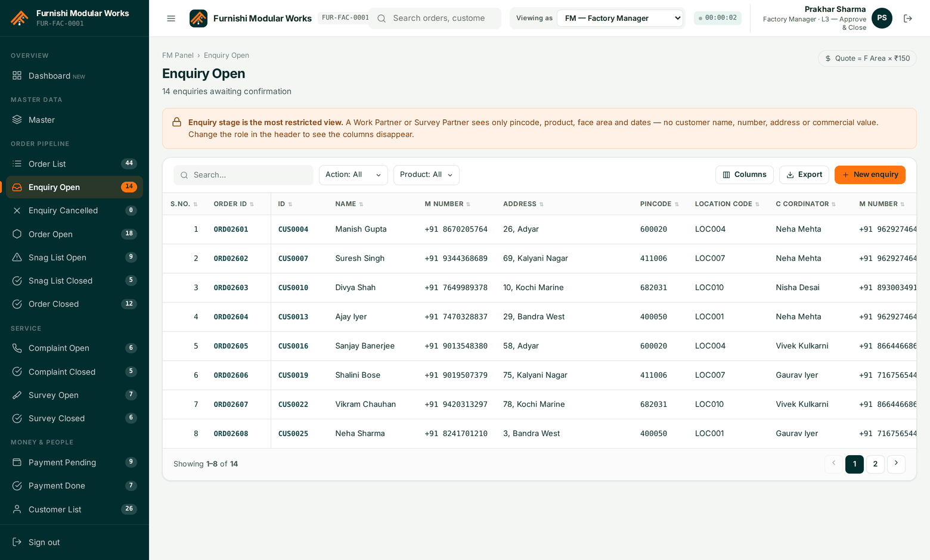This screenshot has width=930, height=560.
Task: Open the Columns chooser button
Action: point(744,175)
